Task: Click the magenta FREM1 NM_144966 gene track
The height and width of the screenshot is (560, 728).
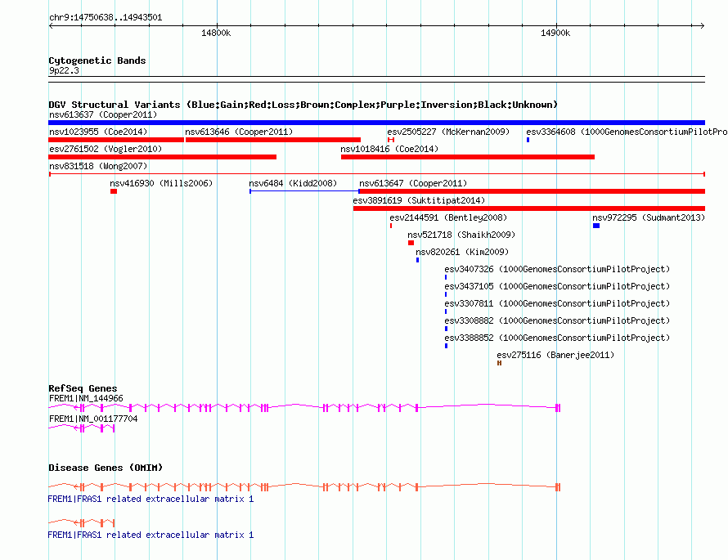Action: [304, 408]
